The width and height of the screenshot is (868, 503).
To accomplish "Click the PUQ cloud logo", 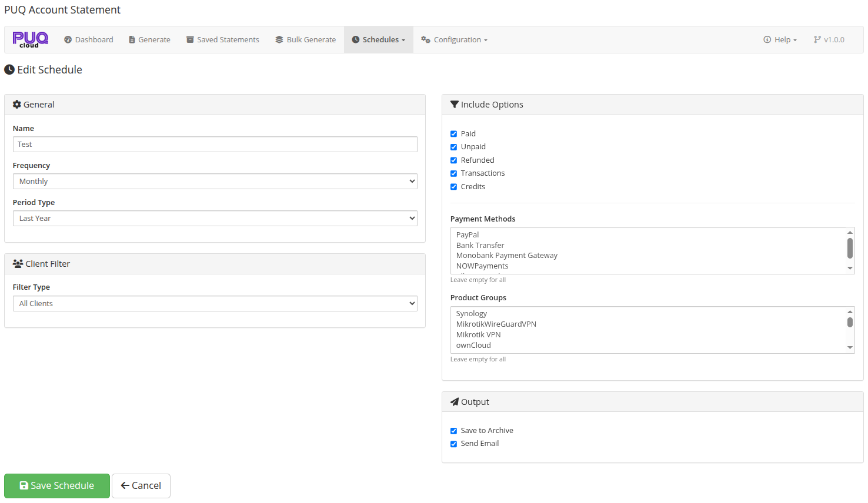I will [29, 39].
